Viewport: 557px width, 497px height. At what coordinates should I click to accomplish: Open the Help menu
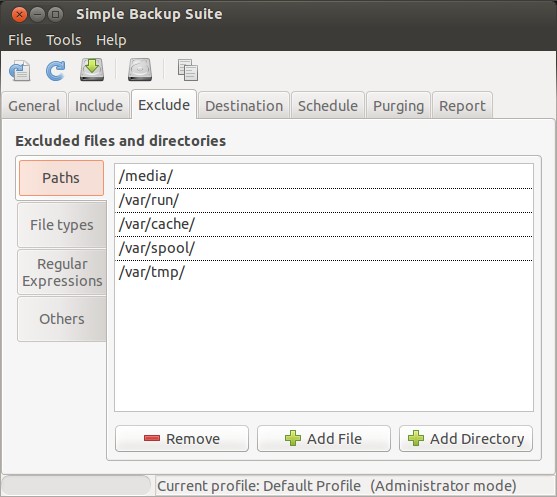tap(111, 40)
